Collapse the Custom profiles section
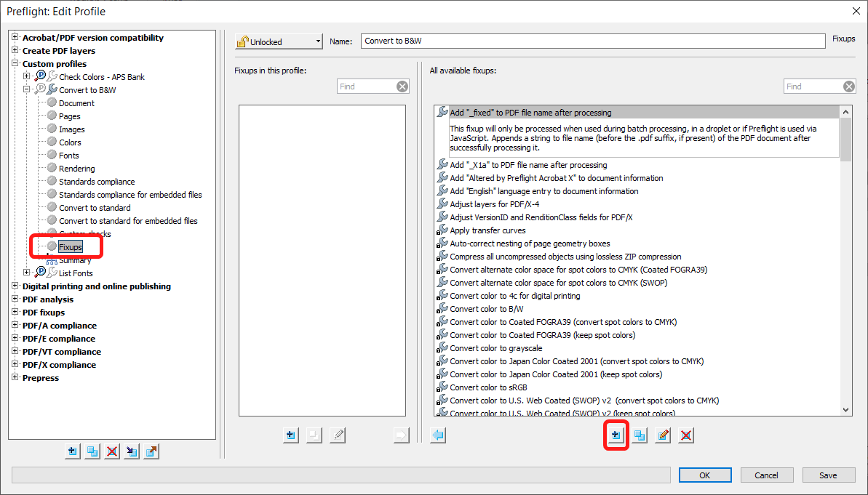Image resolution: width=868 pixels, height=495 pixels. (x=15, y=63)
